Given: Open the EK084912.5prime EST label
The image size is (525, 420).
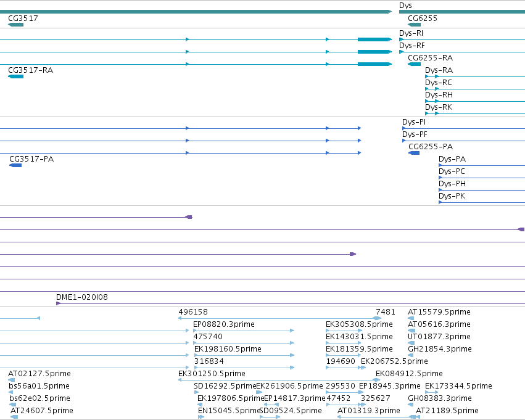Looking at the screenshot, I should (x=409, y=374).
